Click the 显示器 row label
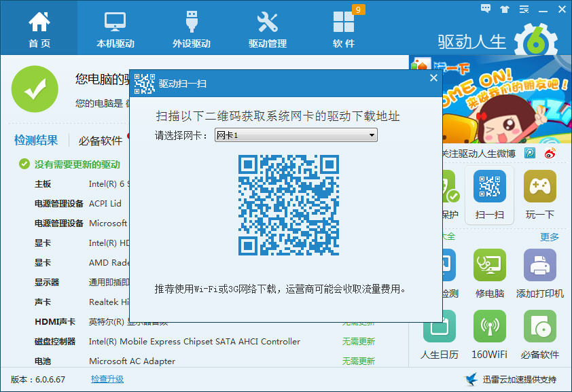Image resolution: width=572 pixels, height=392 pixels. pos(47,283)
